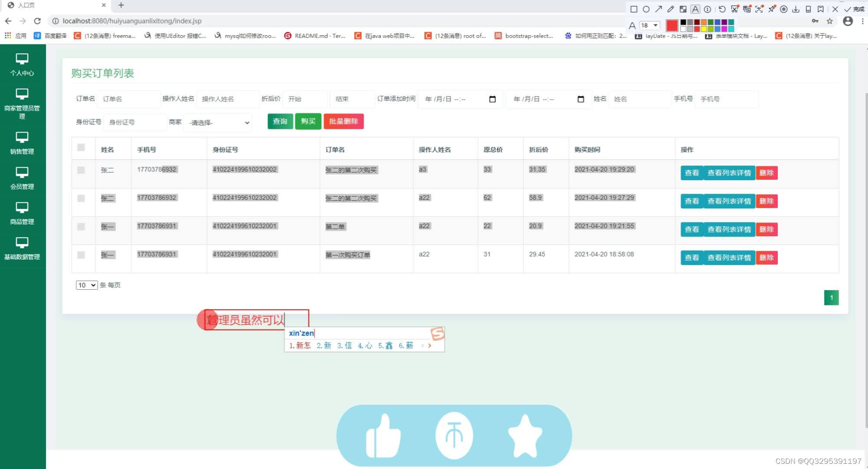Go back in browser history
The width and height of the screenshot is (868, 469).
8,21
